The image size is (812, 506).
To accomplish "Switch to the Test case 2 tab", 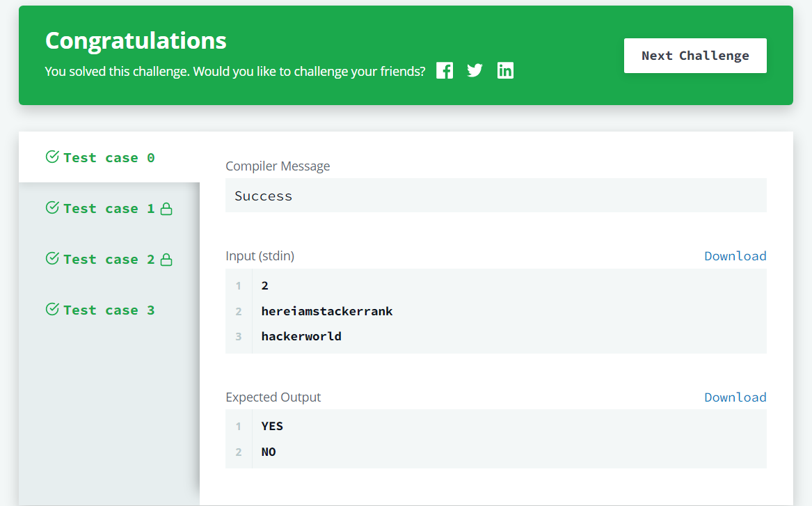I will (109, 258).
